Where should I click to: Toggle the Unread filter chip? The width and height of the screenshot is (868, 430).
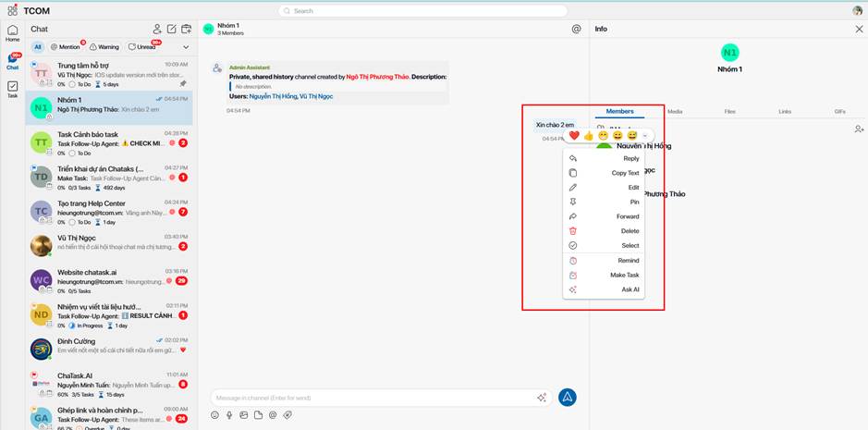(x=142, y=47)
